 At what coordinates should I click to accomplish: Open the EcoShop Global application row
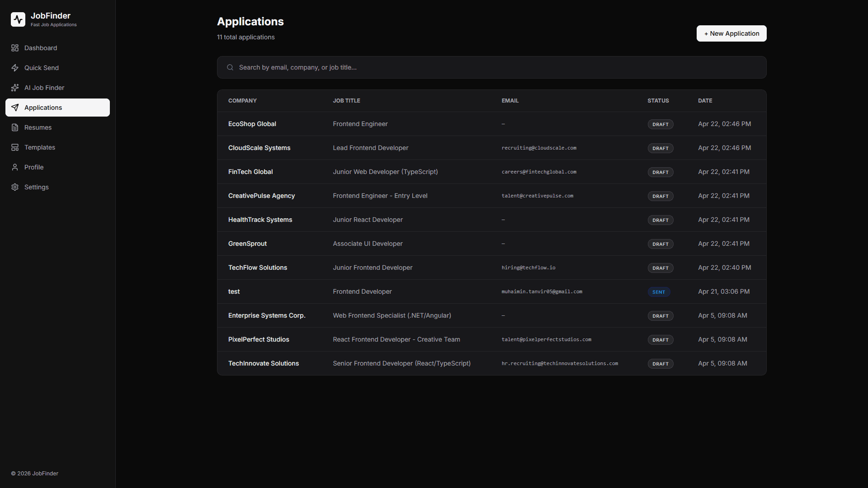tap(492, 124)
